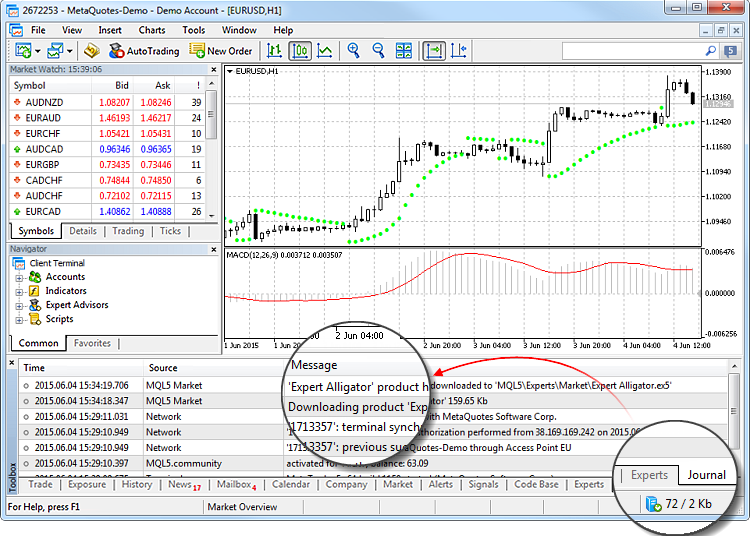
Task: Toggle chart auto scroll
Action: tap(434, 51)
